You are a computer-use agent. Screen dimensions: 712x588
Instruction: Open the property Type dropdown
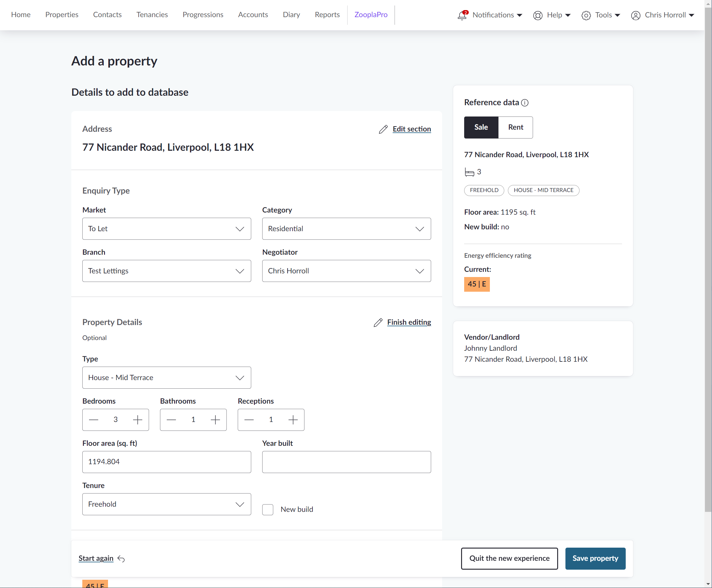pyautogui.click(x=167, y=378)
